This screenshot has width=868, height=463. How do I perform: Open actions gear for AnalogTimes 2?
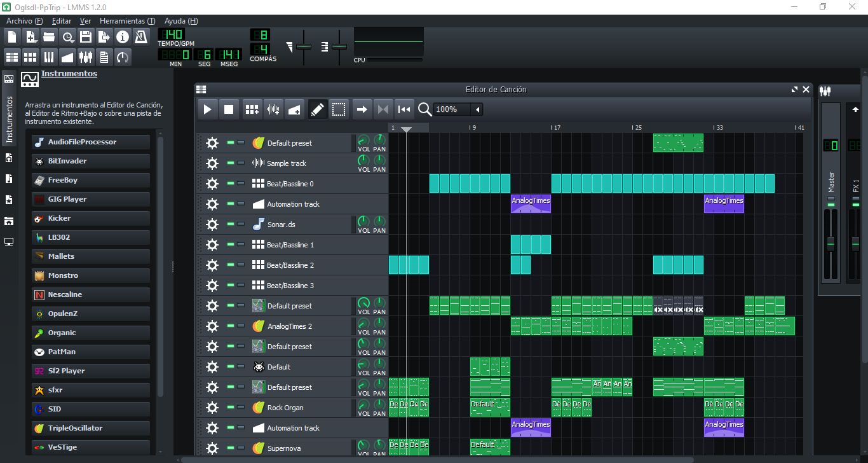tap(212, 326)
